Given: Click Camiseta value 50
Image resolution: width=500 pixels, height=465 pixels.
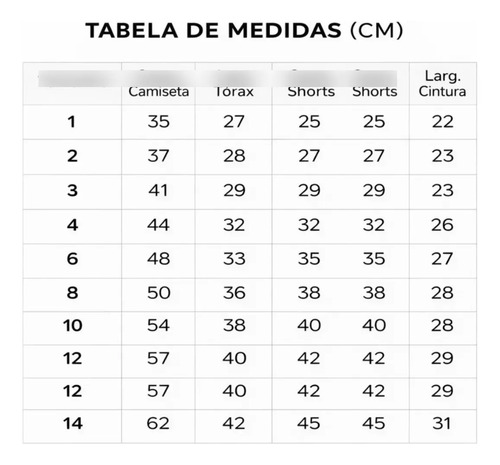Looking at the screenshot, I should point(159,293).
